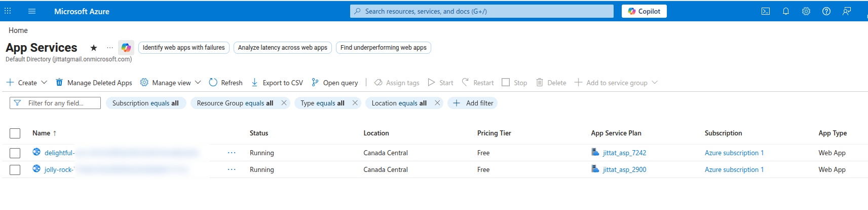Open the jittat_asp_7242 plan link
The height and width of the screenshot is (210, 868).
point(624,153)
